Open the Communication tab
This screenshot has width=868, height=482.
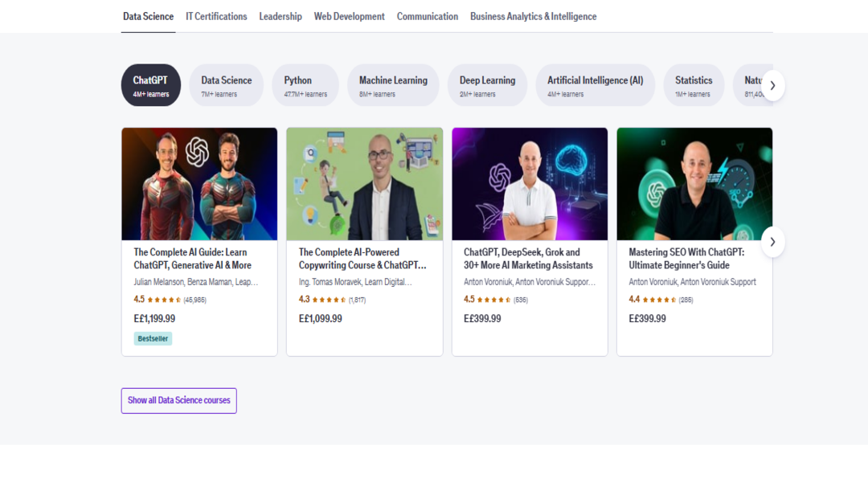pyautogui.click(x=428, y=17)
